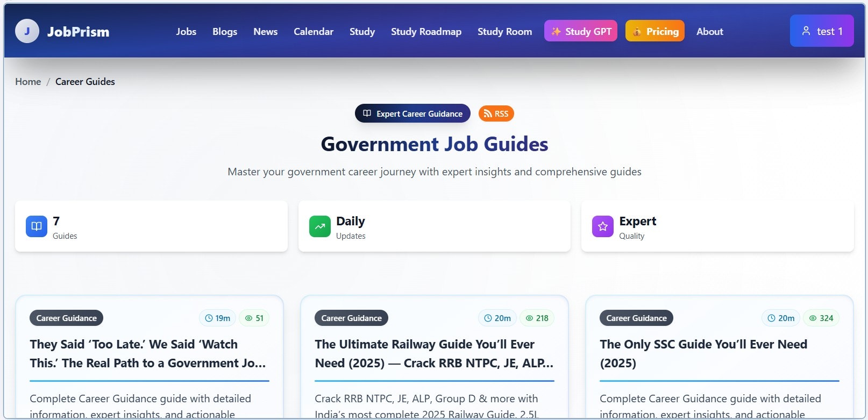Open the Jobs menu item
The height and width of the screenshot is (420, 868).
tap(186, 31)
